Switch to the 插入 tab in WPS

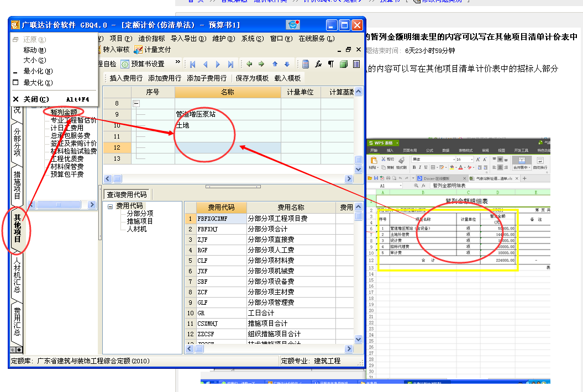point(390,150)
